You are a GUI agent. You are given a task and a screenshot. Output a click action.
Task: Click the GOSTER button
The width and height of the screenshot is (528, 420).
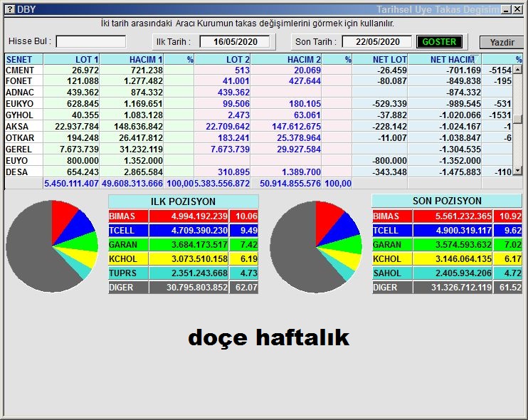(x=439, y=42)
